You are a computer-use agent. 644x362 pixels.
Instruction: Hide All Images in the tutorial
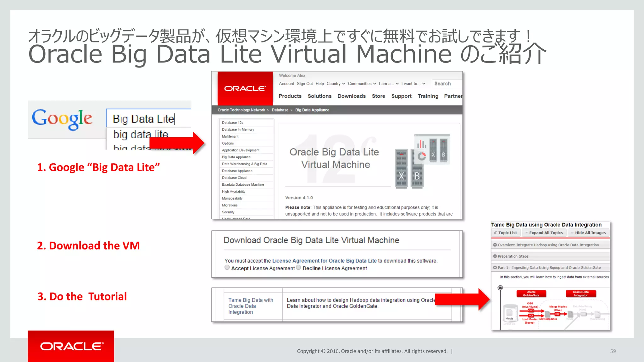tap(588, 233)
